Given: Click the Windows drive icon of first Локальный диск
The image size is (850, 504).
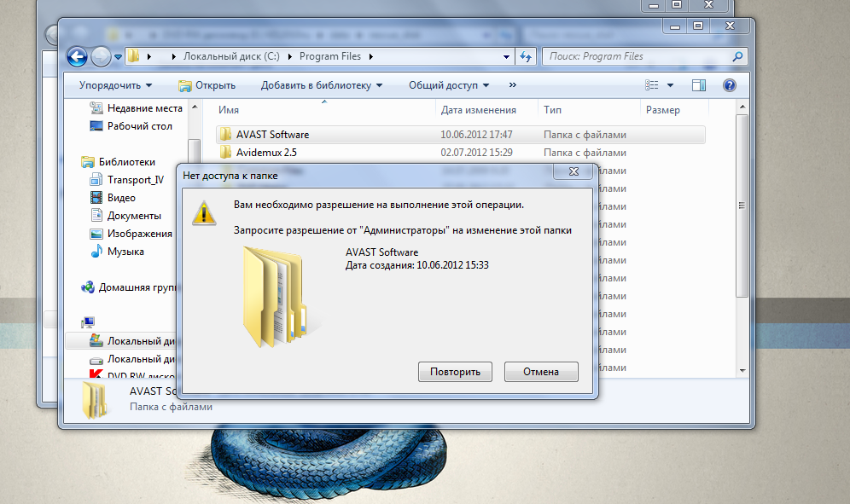Looking at the screenshot, I should [96, 340].
